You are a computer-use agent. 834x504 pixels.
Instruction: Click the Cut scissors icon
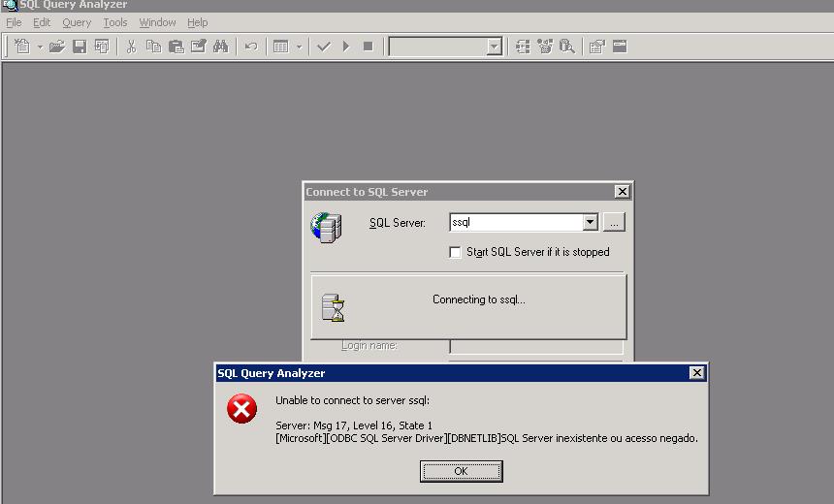click(x=131, y=47)
